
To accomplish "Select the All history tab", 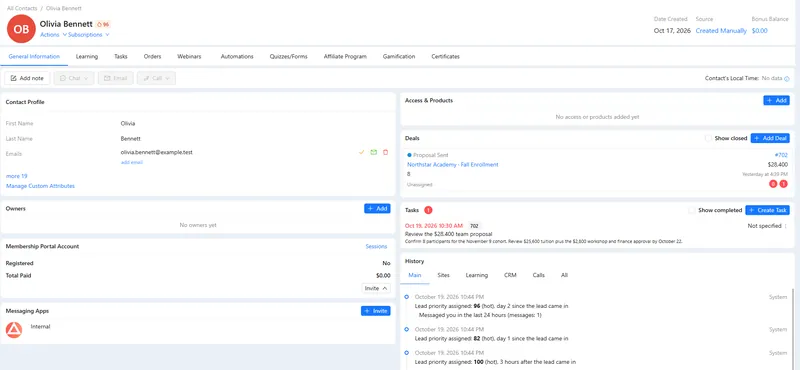I will point(564,275).
